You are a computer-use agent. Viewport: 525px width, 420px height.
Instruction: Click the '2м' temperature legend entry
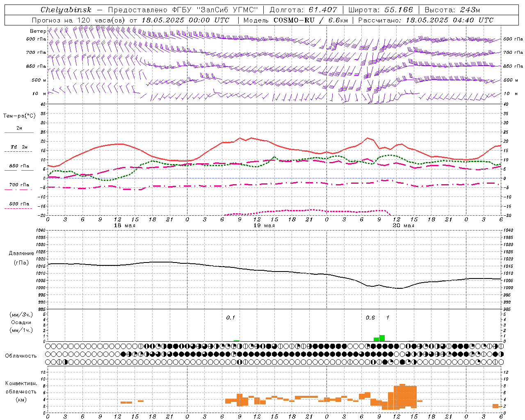(x=19, y=128)
